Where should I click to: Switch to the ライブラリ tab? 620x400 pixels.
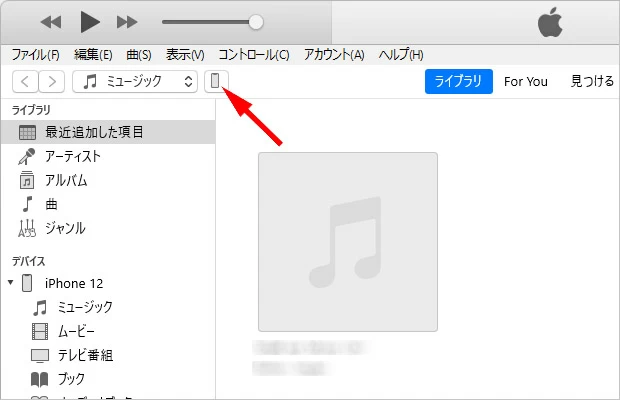[458, 81]
